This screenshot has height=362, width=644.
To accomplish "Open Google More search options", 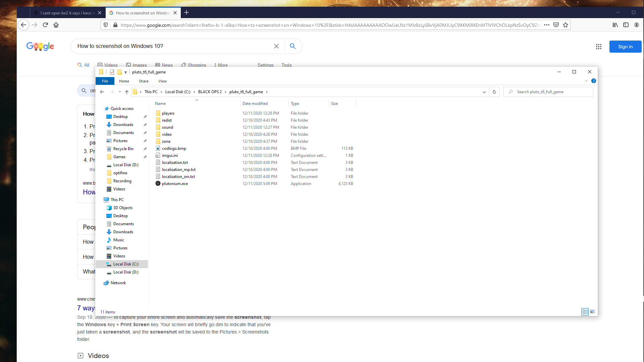I will [x=221, y=65].
